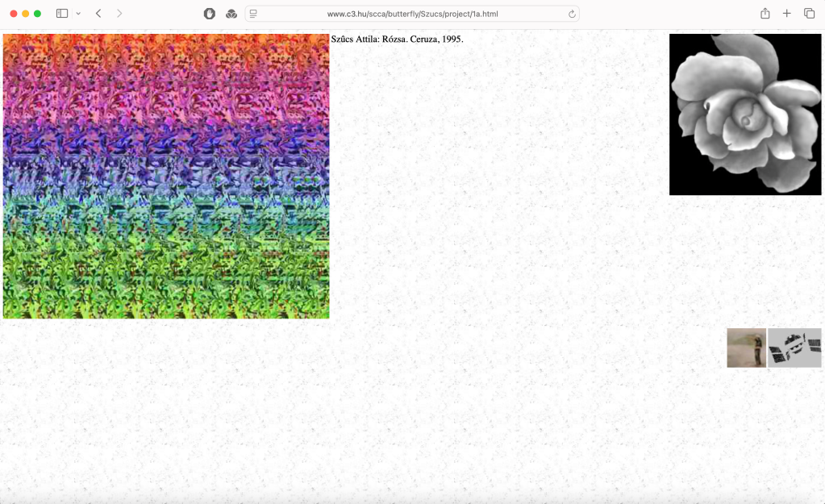825x504 pixels.
Task: Open a new tab with plus button
Action: click(x=786, y=14)
